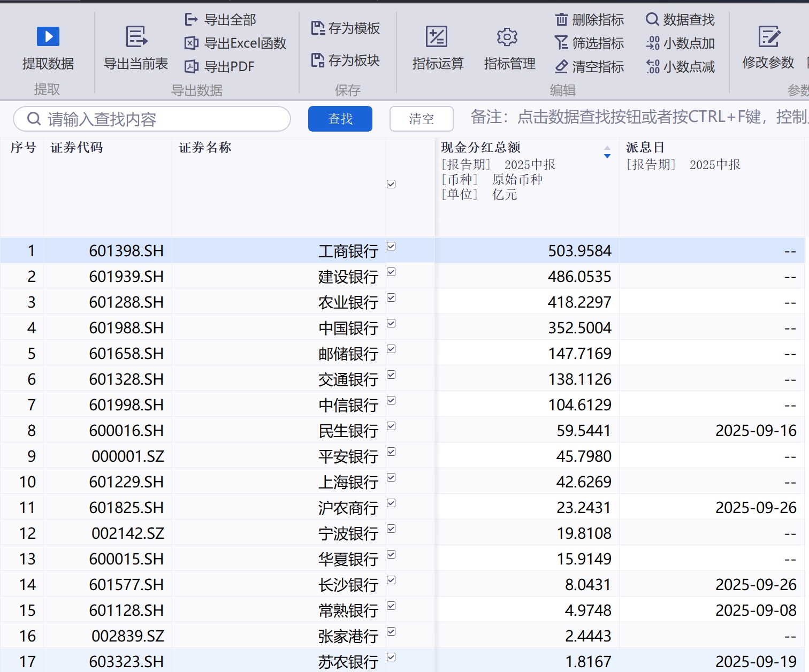809x672 pixels.
Task: Click 删除指标 trash icon
Action: coord(561,20)
